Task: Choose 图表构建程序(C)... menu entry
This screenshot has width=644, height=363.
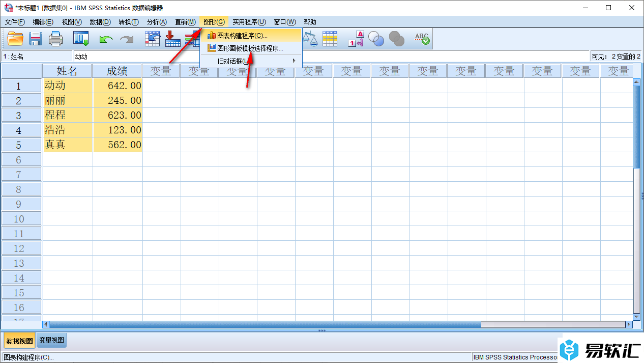Action: coord(251,36)
